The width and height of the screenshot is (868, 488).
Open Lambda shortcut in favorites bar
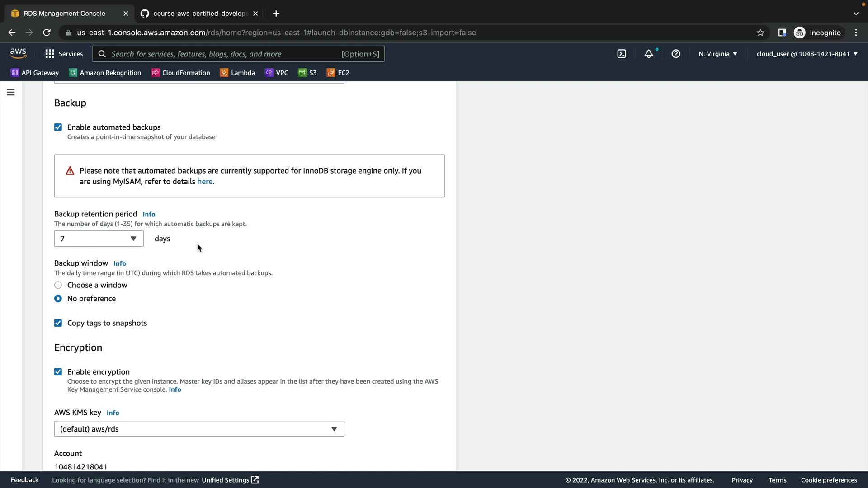pyautogui.click(x=237, y=73)
